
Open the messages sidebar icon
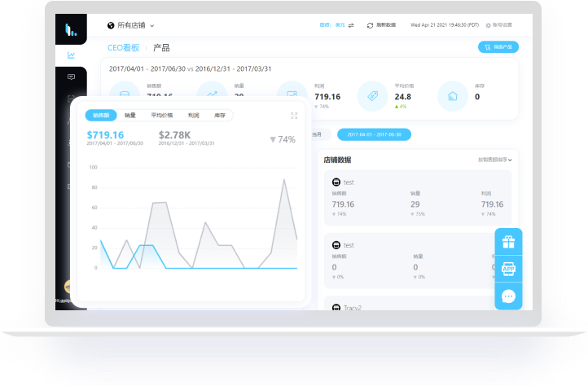[71, 77]
